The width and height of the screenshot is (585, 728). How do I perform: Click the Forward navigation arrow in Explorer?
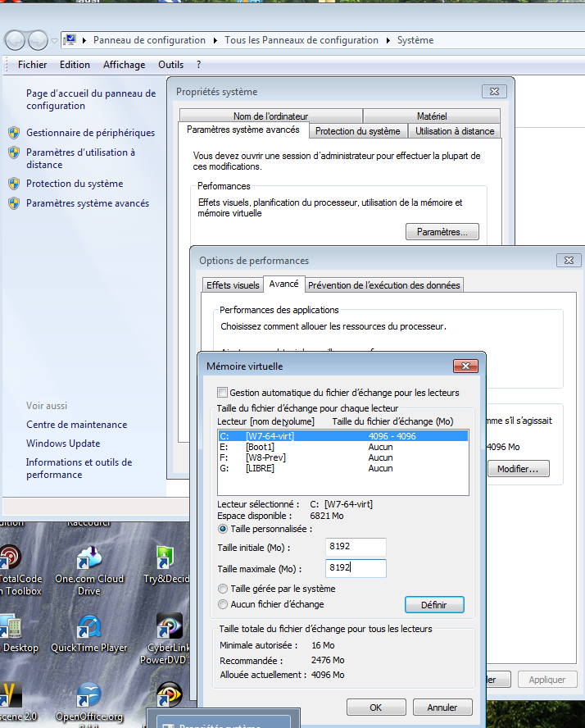(38, 40)
